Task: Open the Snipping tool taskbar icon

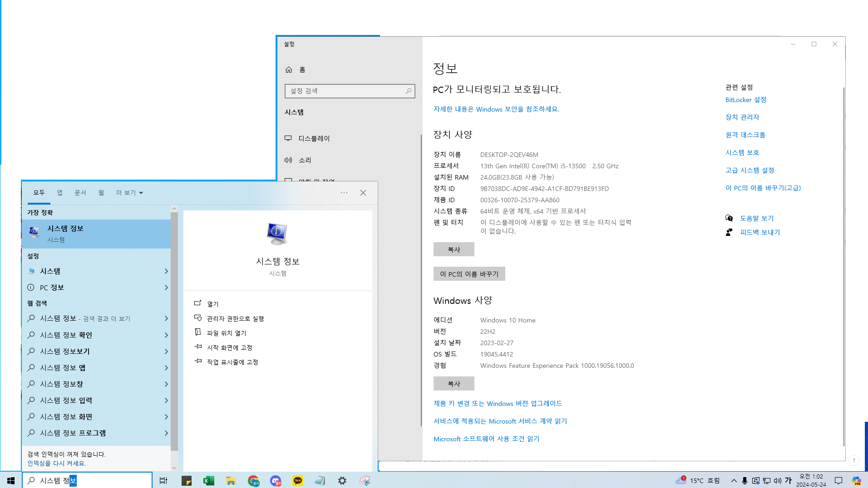Action: pos(365,480)
